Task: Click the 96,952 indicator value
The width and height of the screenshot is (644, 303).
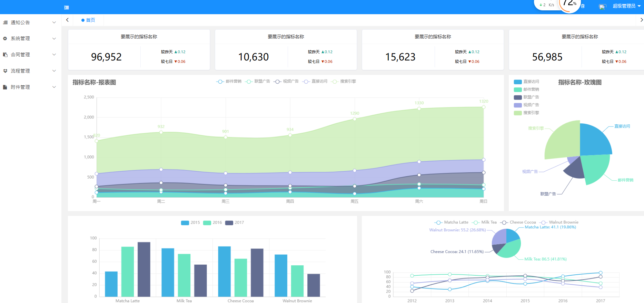Action: point(106,57)
